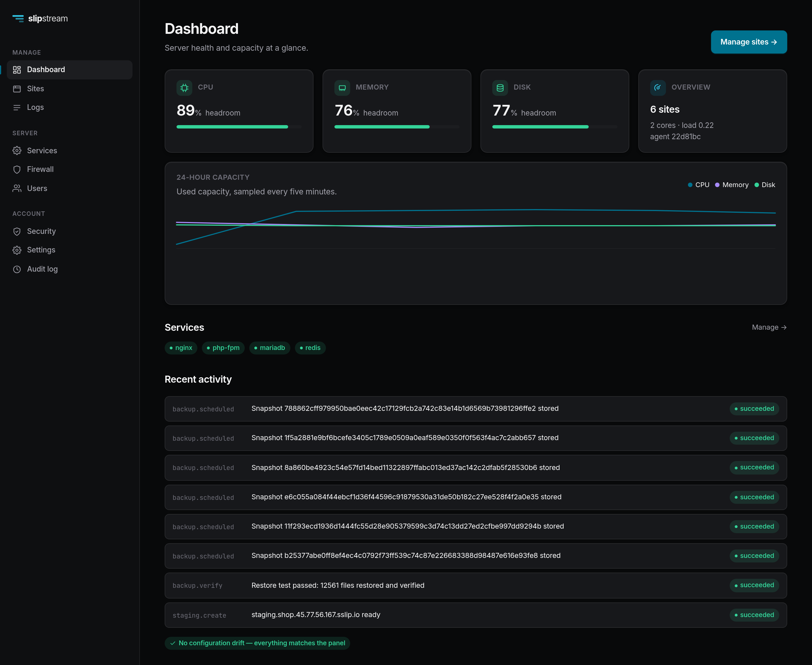This screenshot has width=812, height=665.
Task: Click the redis service chip
Action: click(310, 348)
